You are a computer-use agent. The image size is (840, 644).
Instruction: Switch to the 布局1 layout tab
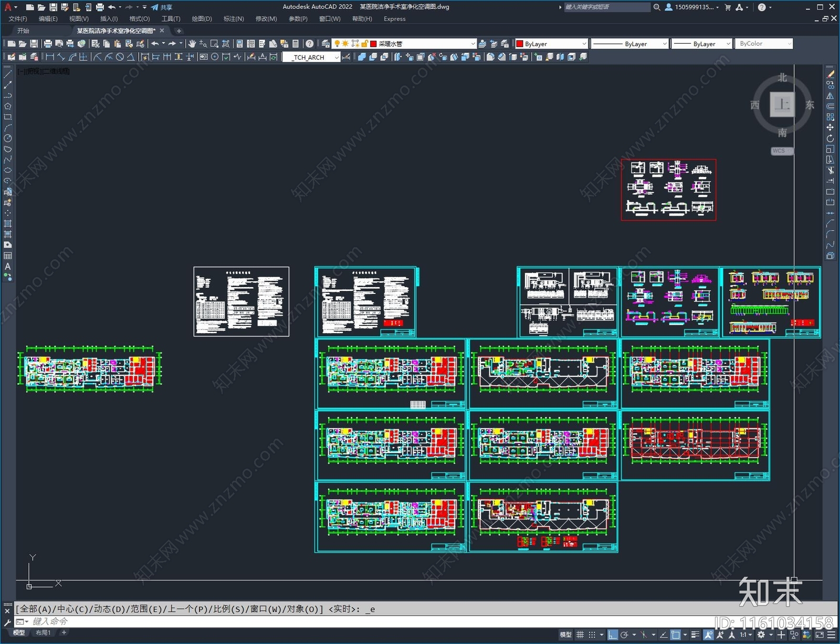click(43, 633)
